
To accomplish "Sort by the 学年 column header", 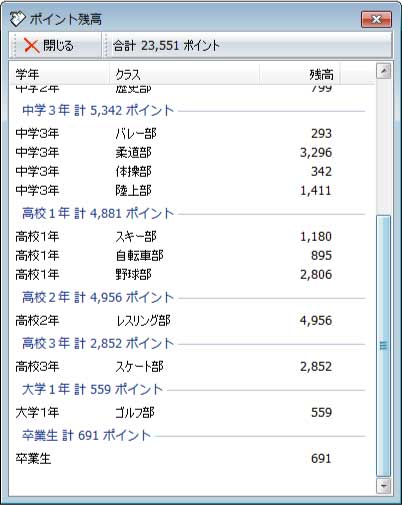I will click(59, 74).
